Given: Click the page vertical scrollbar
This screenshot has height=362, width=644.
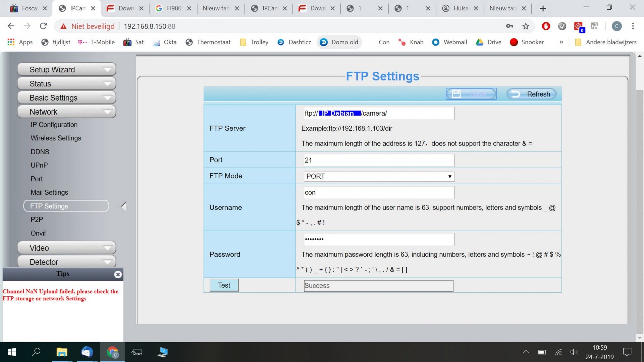Looking at the screenshot, I should pos(639,201).
